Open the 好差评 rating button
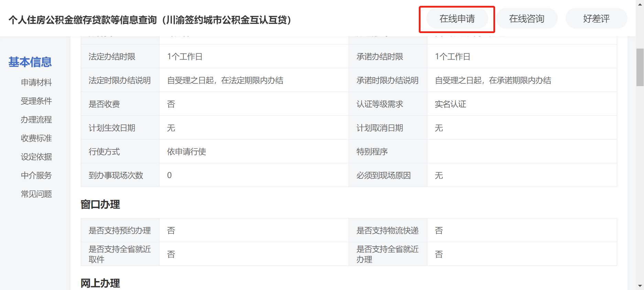644x290 pixels. (x=596, y=19)
